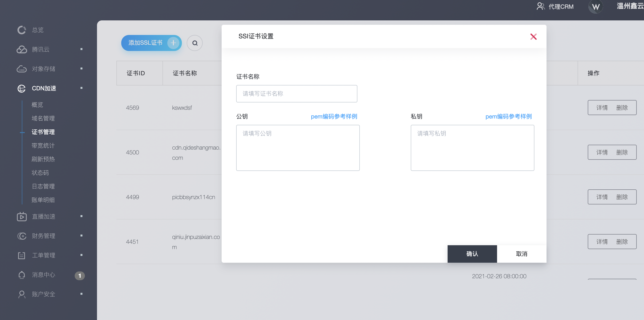Image resolution: width=644 pixels, height=320 pixels.
Task: Click the CDN加速 globe icon
Action: coord(22,88)
